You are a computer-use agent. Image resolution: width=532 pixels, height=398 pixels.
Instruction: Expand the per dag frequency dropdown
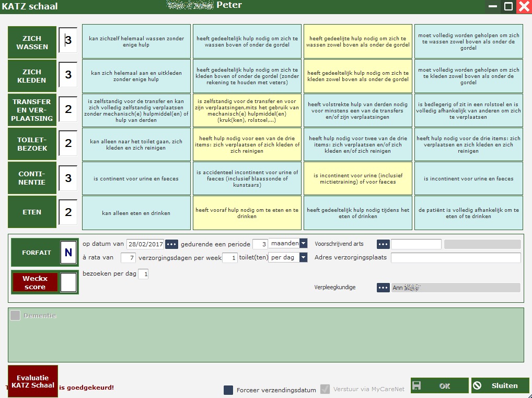coord(303,257)
